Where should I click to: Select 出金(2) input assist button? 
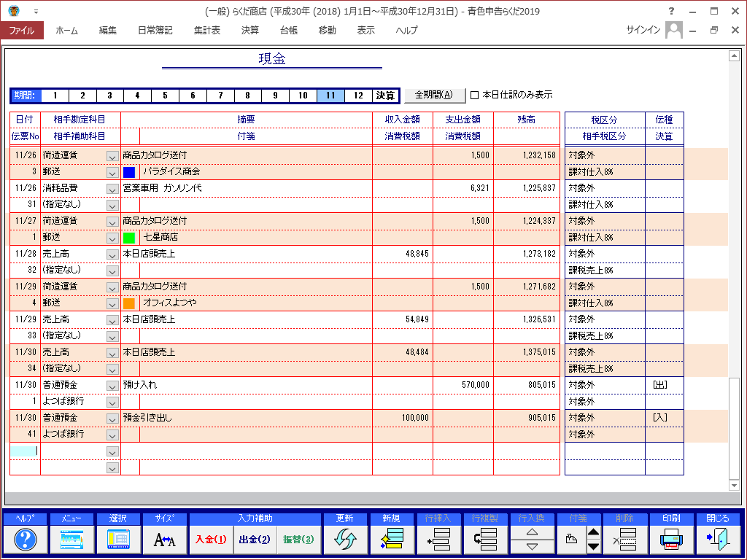(255, 540)
